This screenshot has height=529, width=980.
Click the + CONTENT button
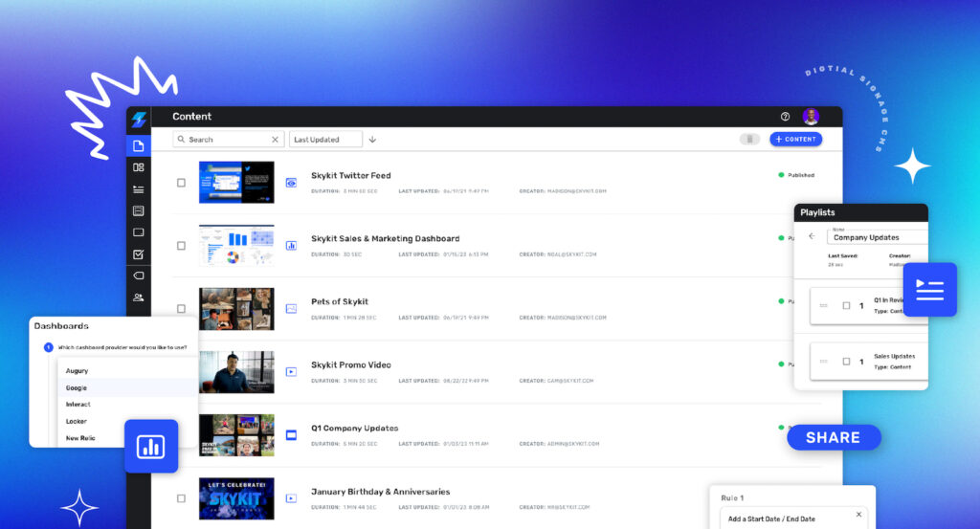coord(795,140)
